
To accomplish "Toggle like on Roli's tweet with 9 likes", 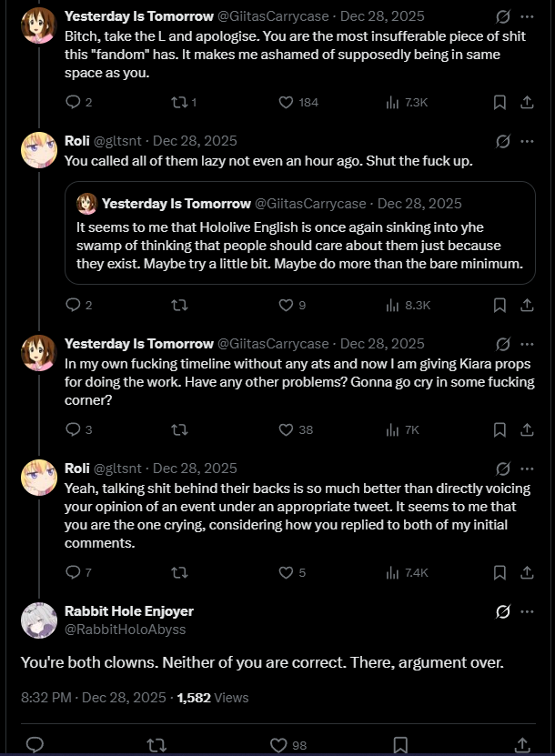I will pyautogui.click(x=286, y=305).
